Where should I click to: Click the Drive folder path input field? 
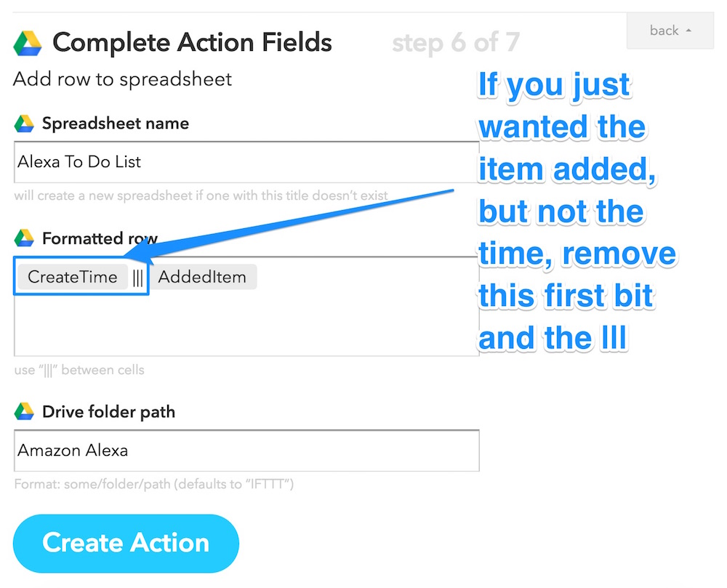[246, 451]
